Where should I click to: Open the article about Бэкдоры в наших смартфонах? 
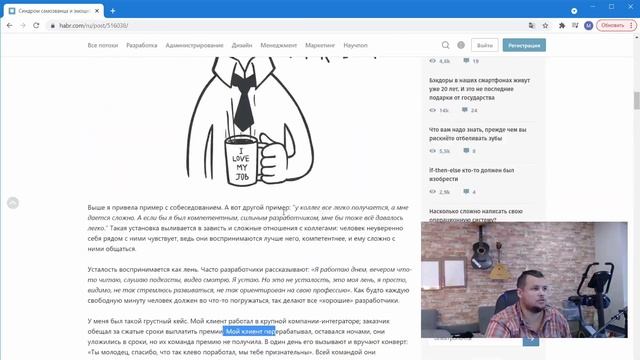pyautogui.click(x=480, y=89)
